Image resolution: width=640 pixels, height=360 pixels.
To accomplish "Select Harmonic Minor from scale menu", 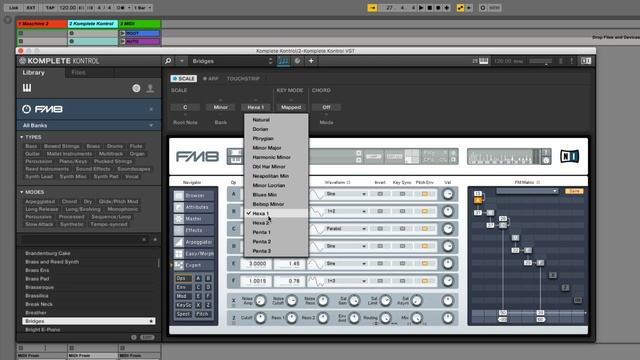I will (276, 157).
